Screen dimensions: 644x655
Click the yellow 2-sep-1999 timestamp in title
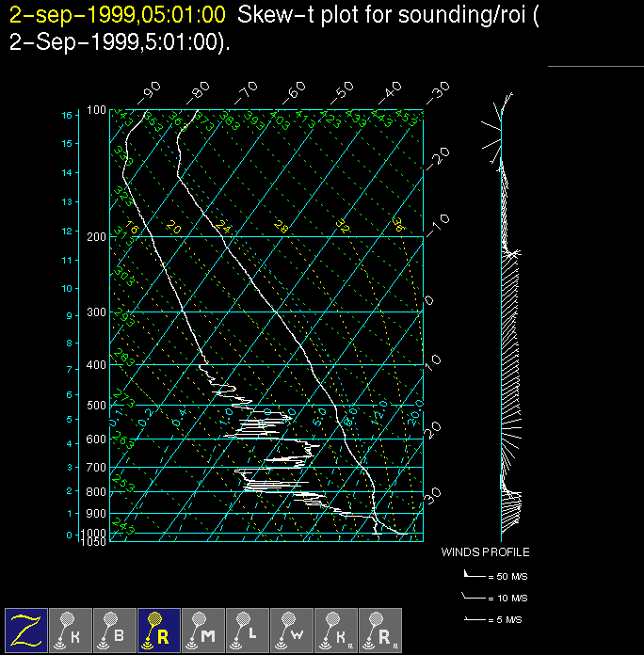click(x=117, y=14)
